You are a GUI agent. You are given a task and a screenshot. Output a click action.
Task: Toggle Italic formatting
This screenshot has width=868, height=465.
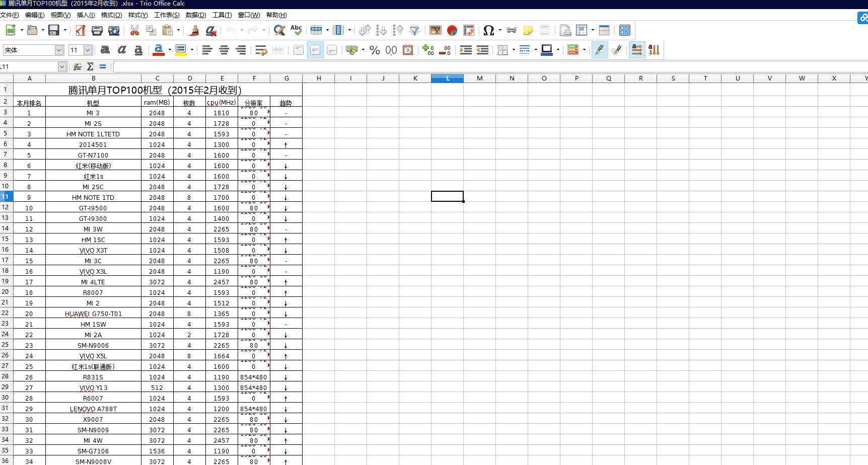tap(122, 50)
